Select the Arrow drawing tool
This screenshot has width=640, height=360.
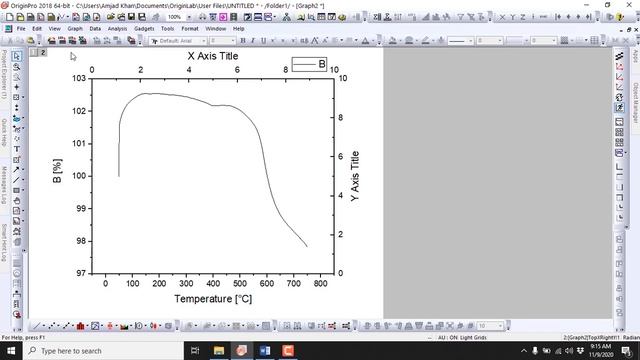(x=16, y=169)
